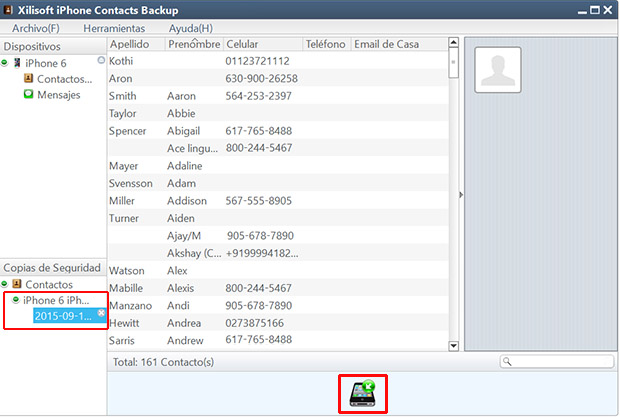Select the iPhone 6 iPh... backup entry
The image size is (620, 417).
pos(56,300)
